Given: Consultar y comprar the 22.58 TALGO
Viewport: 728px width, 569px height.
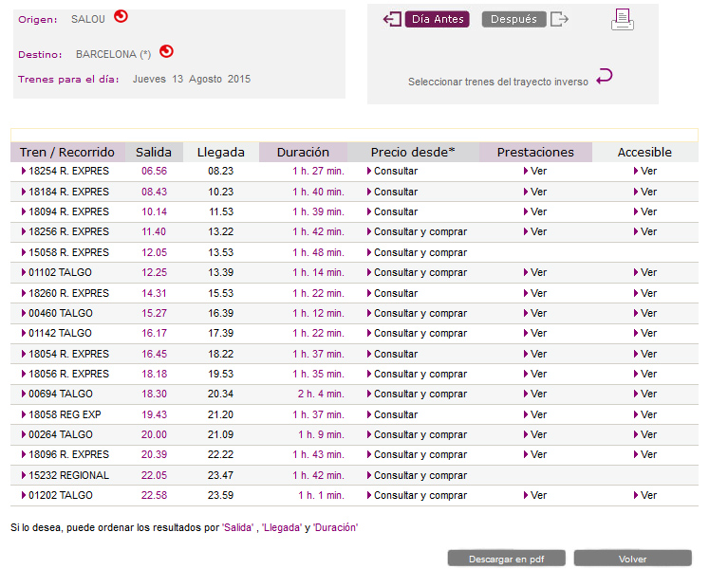Looking at the screenshot, I should 417,496.
